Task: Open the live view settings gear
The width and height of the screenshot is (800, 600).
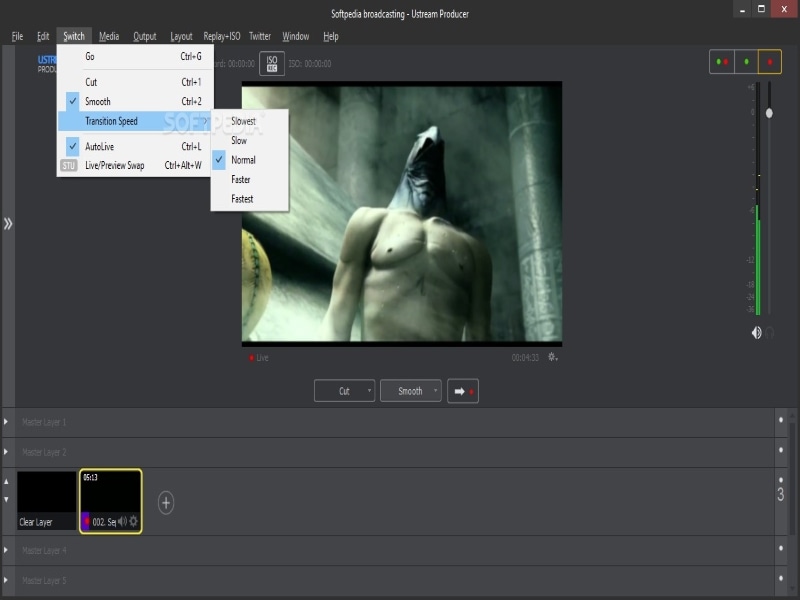Action: [553, 357]
